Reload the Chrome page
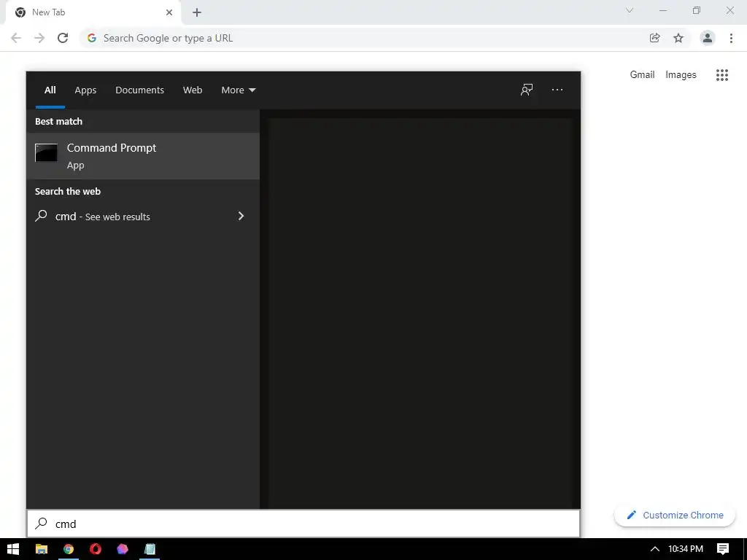 point(63,38)
